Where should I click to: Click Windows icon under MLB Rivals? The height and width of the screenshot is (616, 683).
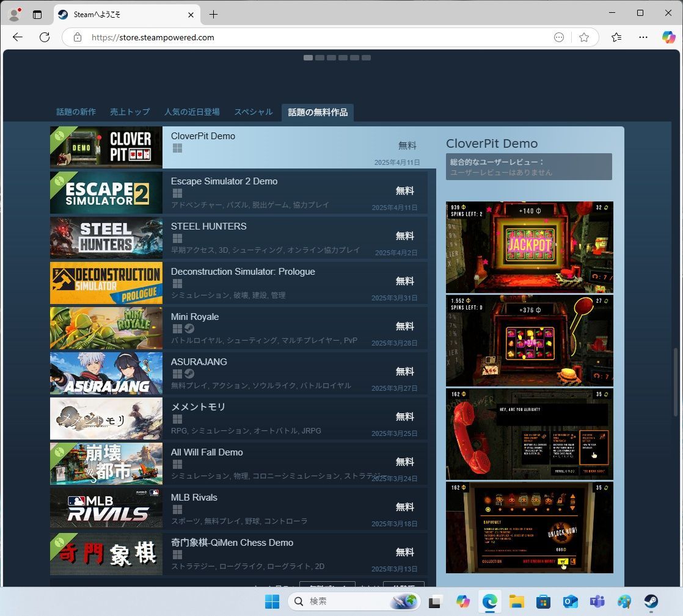point(177,509)
